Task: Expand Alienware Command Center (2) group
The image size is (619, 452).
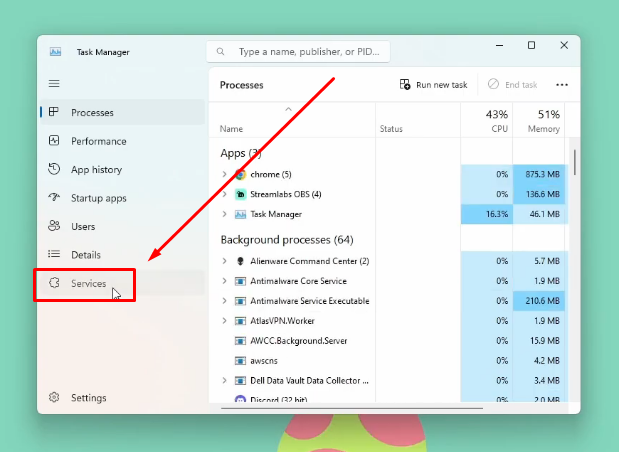Action: [224, 261]
